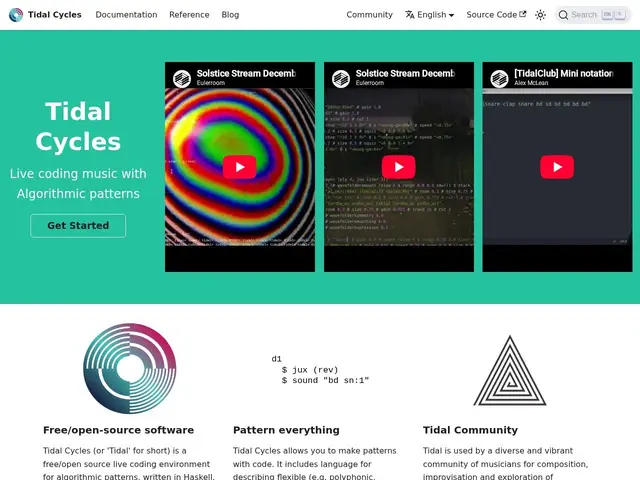Click the Free/open-source software heading
The image size is (640, 480).
118,430
